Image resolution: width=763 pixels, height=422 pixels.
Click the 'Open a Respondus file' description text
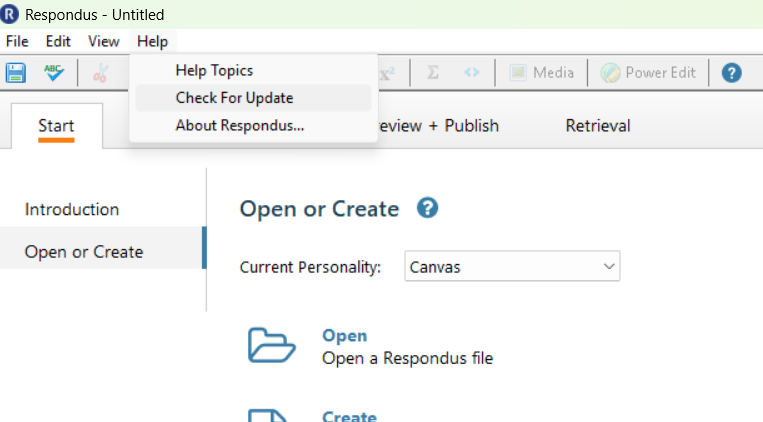[407, 358]
